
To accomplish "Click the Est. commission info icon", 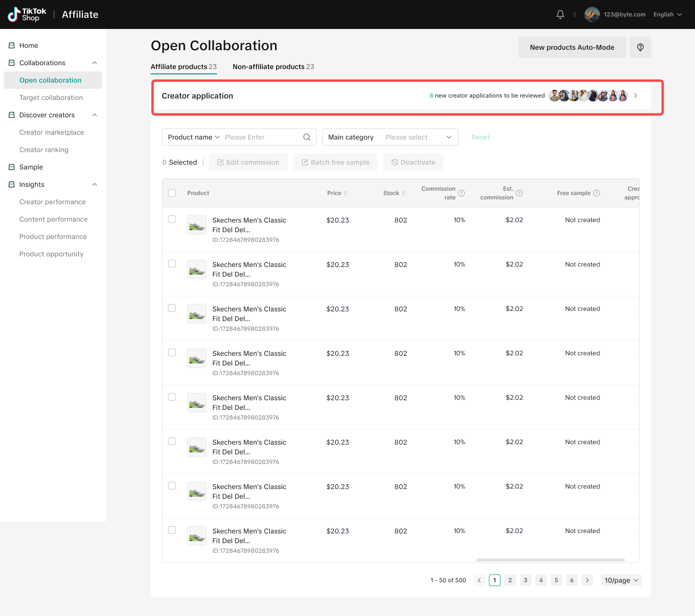I will [519, 193].
